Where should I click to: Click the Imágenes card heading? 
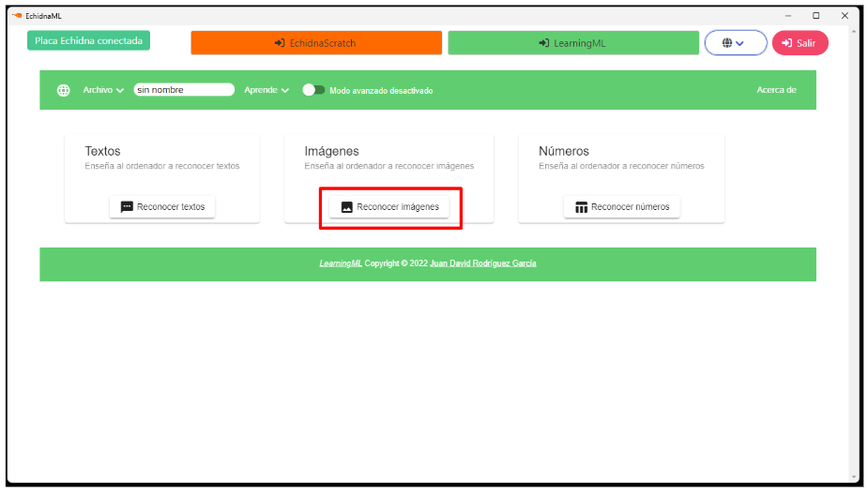click(x=331, y=151)
